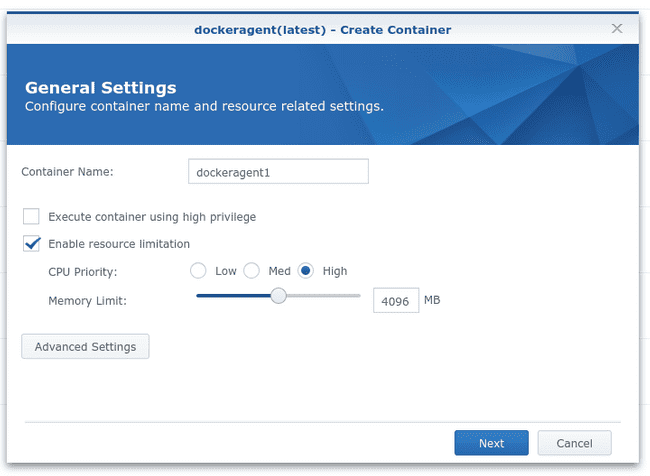This screenshot has width=650, height=476.
Task: Click the Next button
Action: click(x=491, y=443)
